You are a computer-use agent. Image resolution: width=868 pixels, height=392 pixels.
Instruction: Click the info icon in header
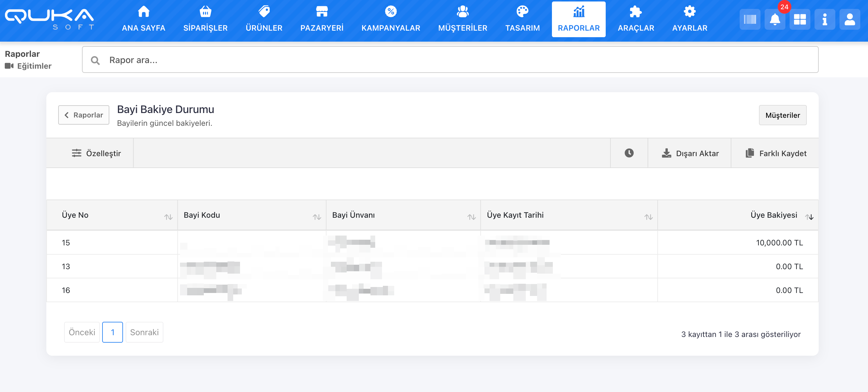825,20
